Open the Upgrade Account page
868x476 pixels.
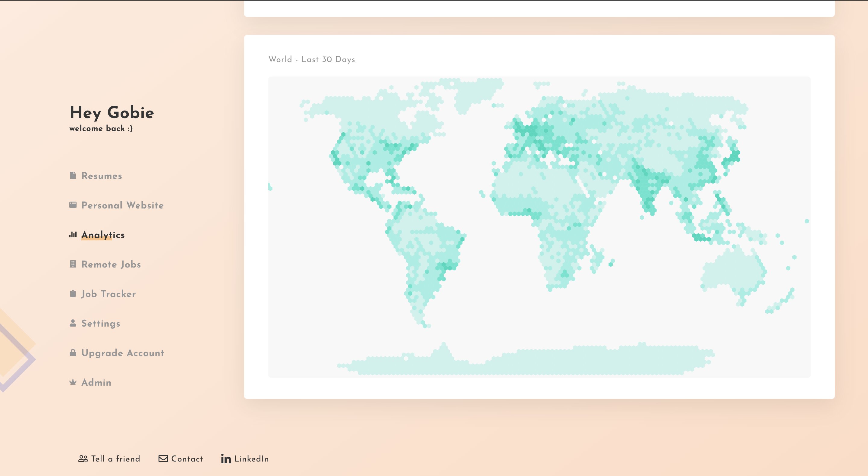tap(123, 353)
